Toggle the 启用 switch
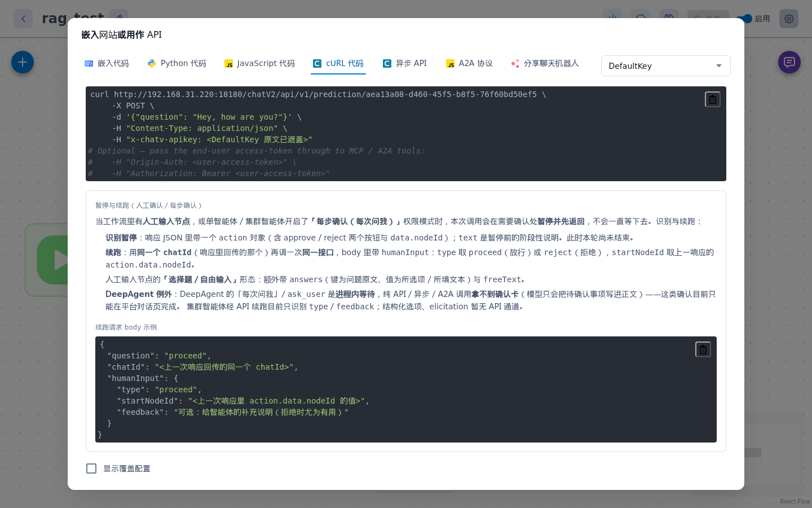 pos(745,19)
